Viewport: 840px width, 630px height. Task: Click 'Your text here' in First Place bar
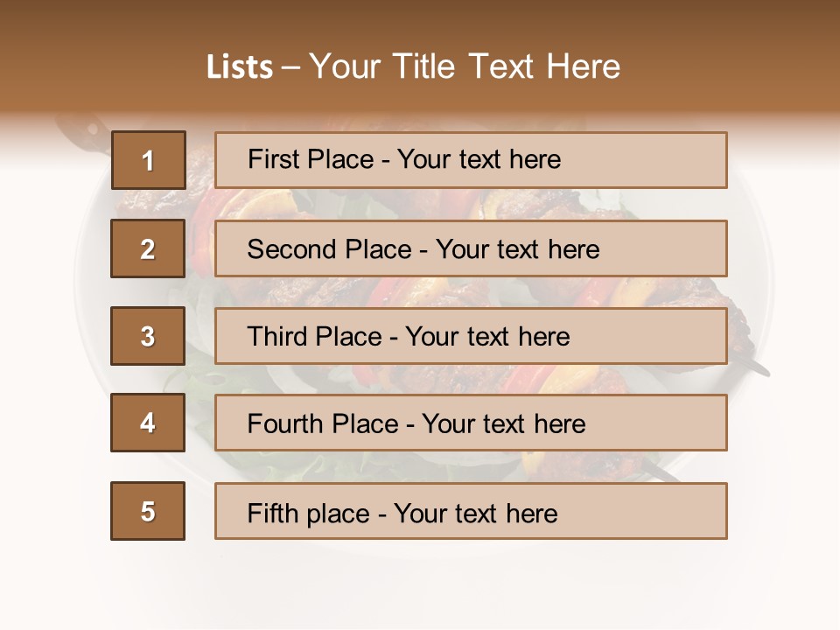(x=479, y=159)
